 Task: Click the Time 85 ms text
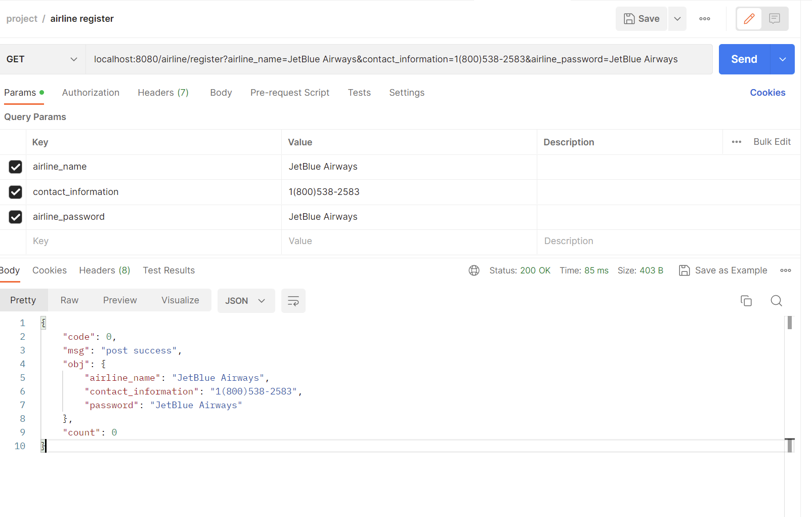tap(584, 270)
